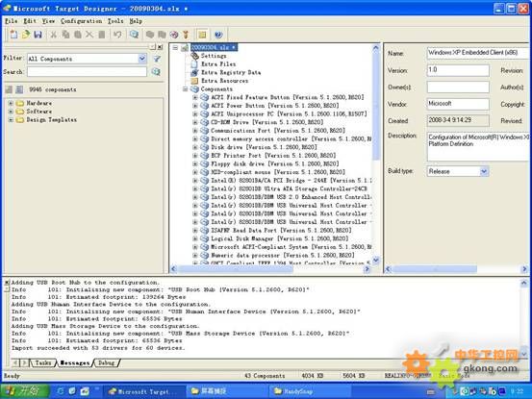Image resolution: width=532 pixels, height=399 pixels.
Task: Click the Open configuration toolbar icon
Action: pyautogui.click(x=26, y=35)
